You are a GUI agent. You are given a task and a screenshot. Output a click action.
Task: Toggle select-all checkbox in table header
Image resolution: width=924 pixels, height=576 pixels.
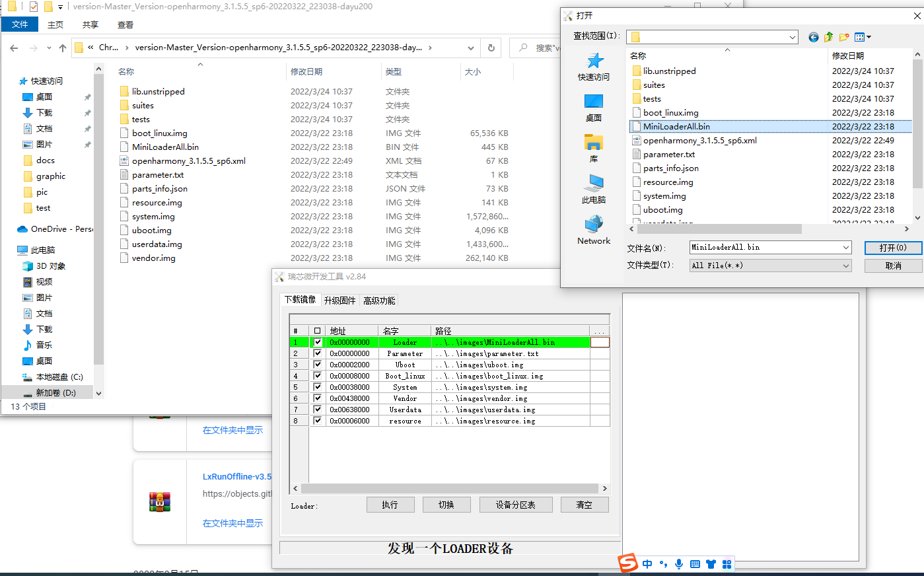[318, 331]
